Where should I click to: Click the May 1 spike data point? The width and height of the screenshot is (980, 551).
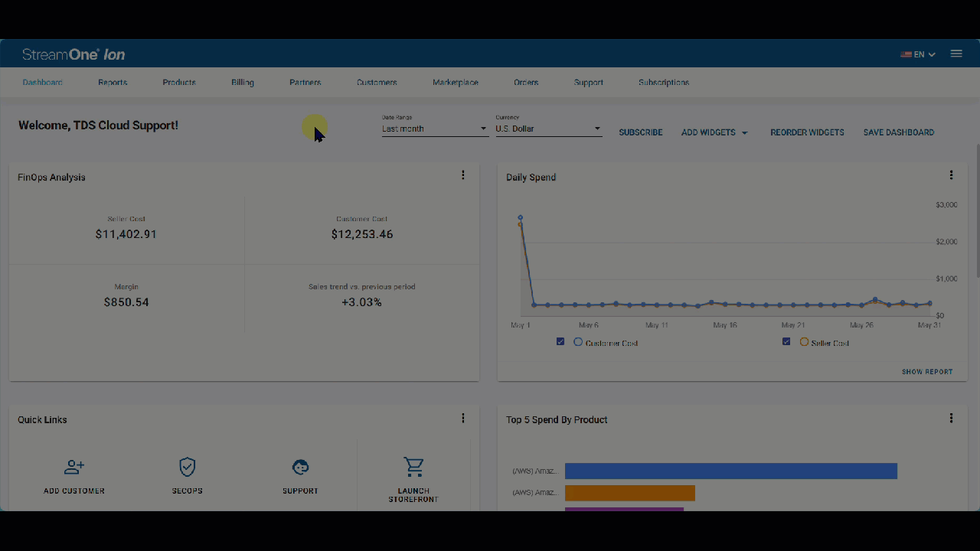tap(521, 218)
